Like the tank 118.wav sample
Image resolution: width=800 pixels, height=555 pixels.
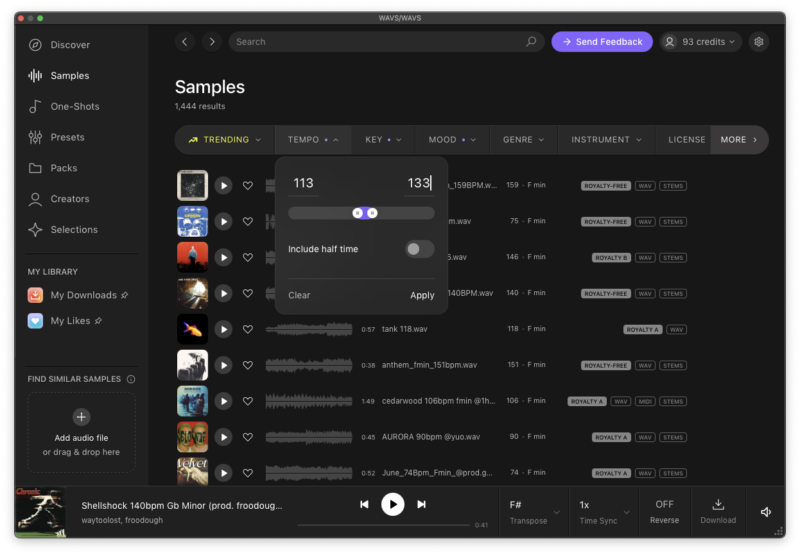248,329
